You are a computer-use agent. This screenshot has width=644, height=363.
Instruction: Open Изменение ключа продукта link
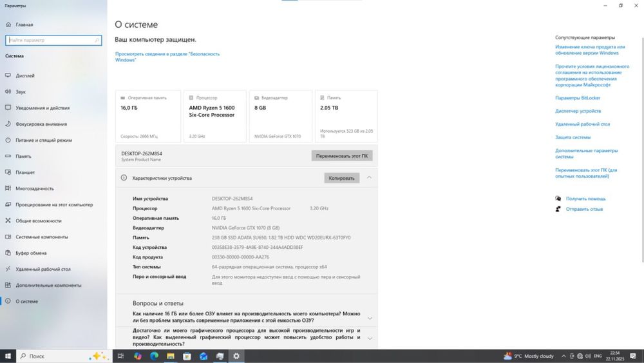point(590,50)
